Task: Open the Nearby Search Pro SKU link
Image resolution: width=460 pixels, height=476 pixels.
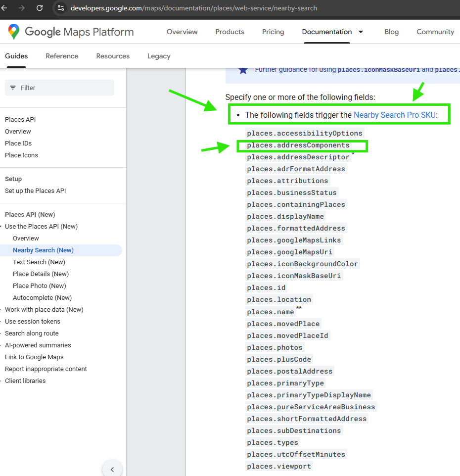Action: point(394,115)
